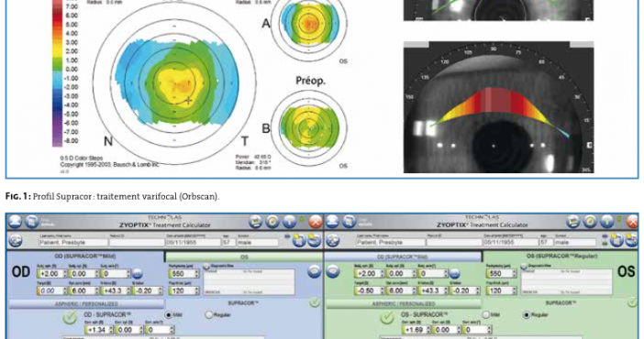Select Mild radio for OD SUPRACOR
The height and width of the screenshot is (339, 644).
169,315
